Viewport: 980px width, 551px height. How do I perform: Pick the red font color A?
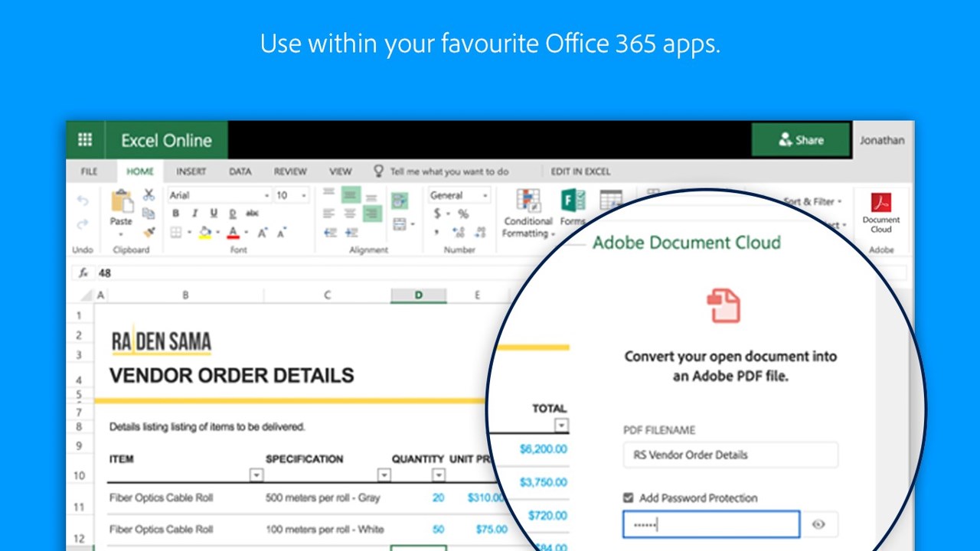point(234,233)
